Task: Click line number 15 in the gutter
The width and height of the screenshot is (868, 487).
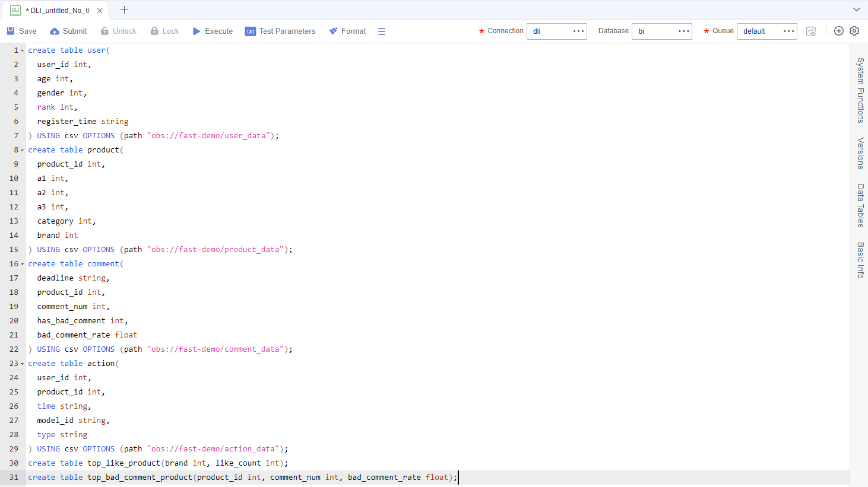Action: [14, 250]
